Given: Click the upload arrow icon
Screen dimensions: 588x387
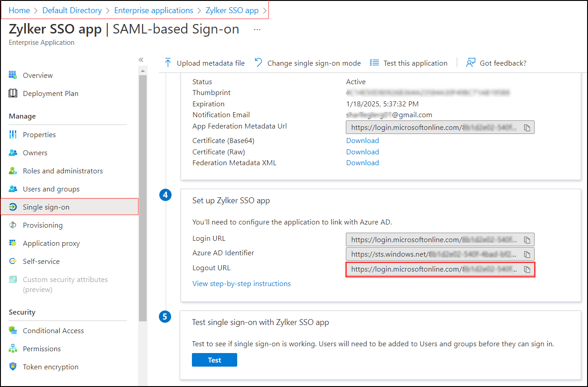Looking at the screenshot, I should pyautogui.click(x=168, y=62).
